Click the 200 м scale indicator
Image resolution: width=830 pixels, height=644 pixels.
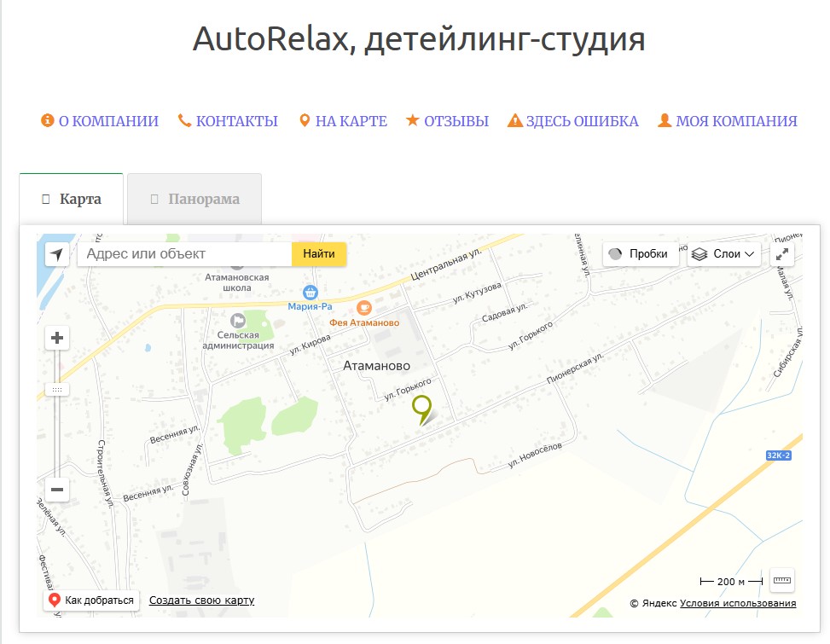[x=731, y=581]
